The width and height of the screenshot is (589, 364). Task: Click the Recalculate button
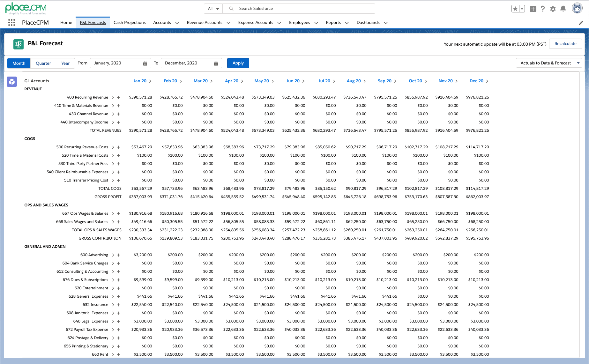pyautogui.click(x=565, y=44)
